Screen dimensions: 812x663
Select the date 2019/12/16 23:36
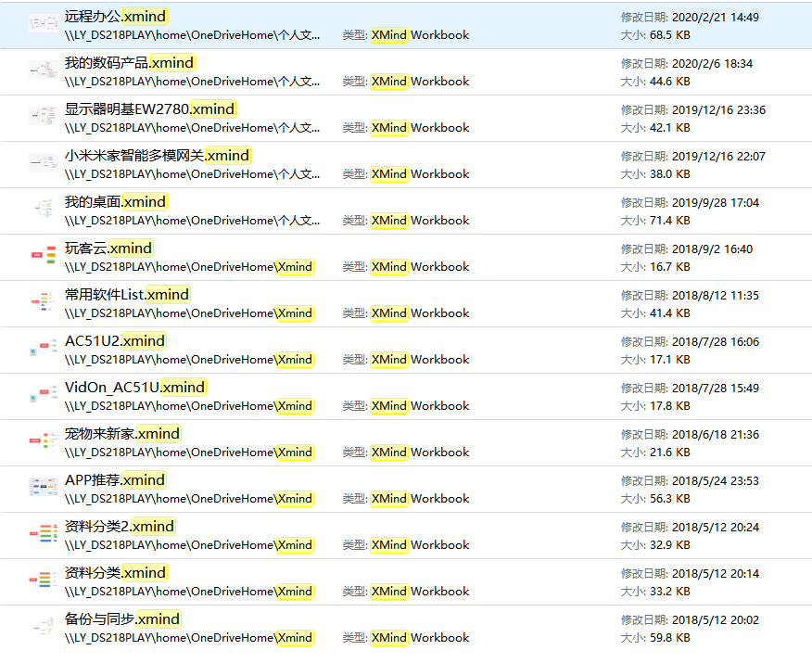tap(718, 109)
